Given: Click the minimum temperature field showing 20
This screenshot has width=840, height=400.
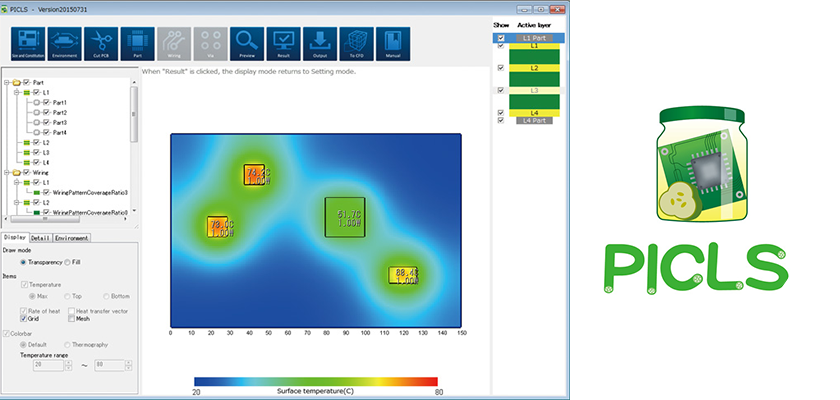Looking at the screenshot, I should click(48, 366).
